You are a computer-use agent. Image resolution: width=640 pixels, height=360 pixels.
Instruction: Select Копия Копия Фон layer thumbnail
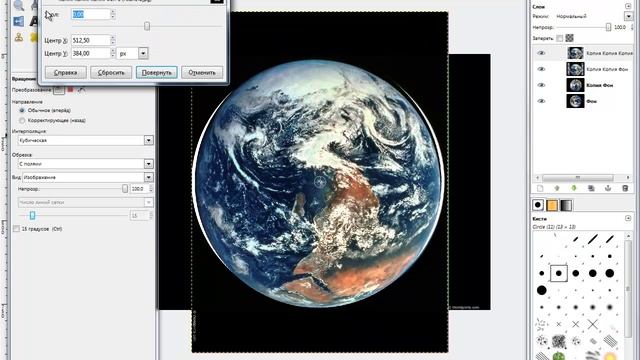[575, 69]
